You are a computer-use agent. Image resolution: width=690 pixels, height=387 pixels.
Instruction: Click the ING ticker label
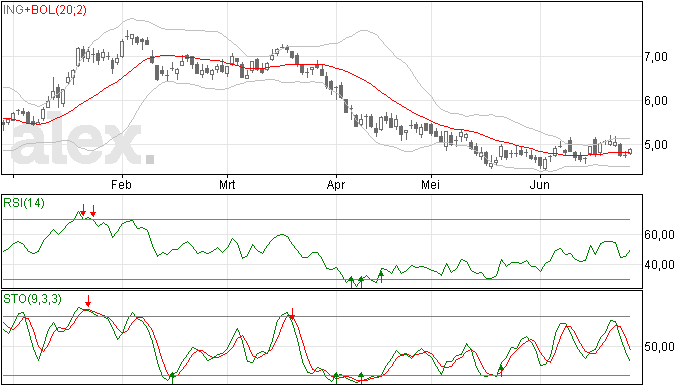pyautogui.click(x=14, y=10)
